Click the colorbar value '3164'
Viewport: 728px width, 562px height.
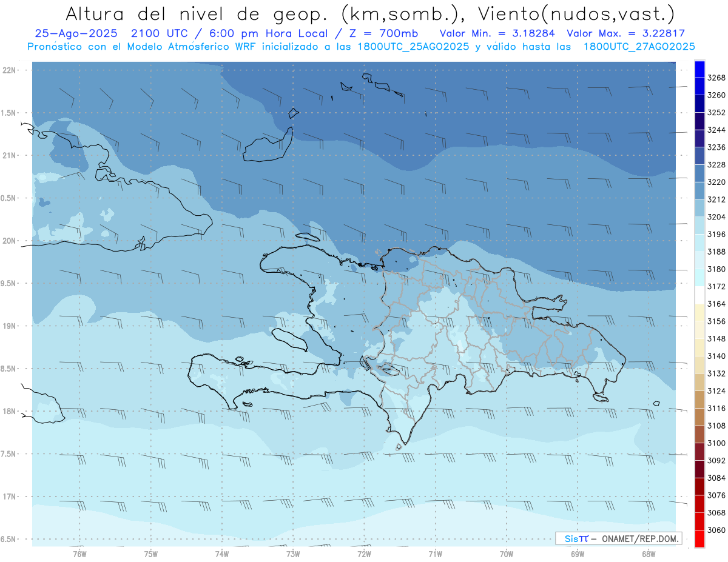(716, 304)
